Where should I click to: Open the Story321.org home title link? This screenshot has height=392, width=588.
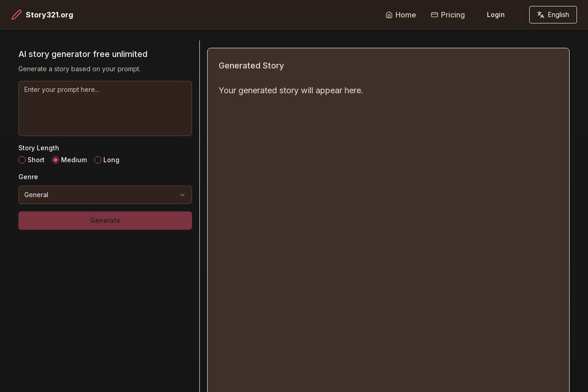pyautogui.click(x=49, y=15)
